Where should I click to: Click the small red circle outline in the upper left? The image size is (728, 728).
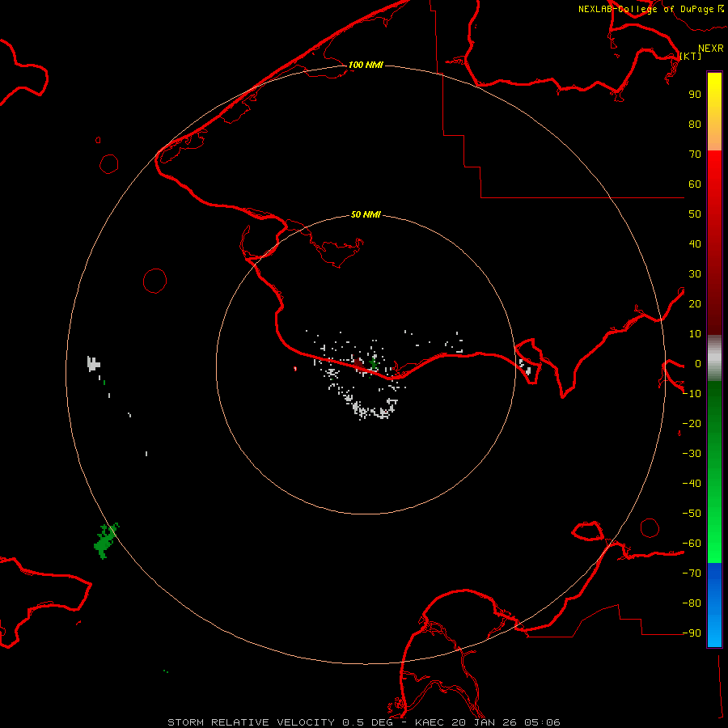[109, 164]
